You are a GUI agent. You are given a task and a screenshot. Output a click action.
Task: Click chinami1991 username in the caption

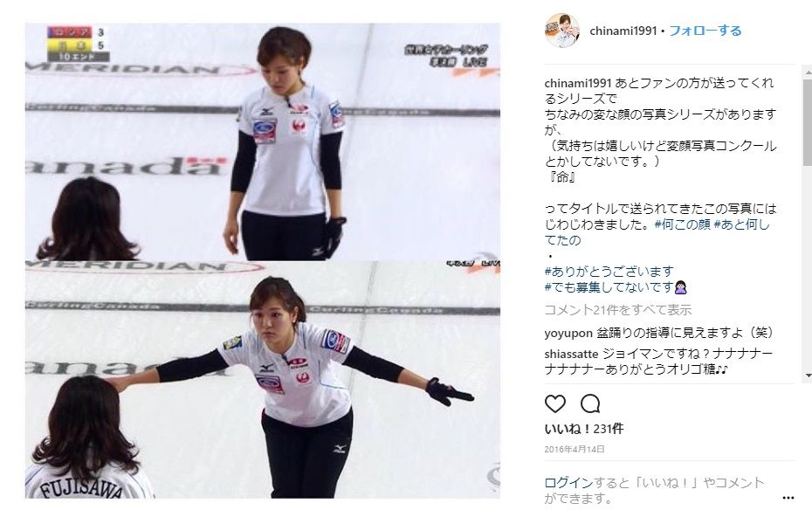coord(578,83)
